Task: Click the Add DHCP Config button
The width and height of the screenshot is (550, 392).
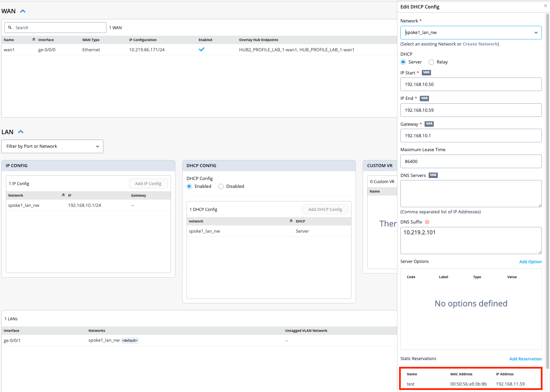Action: 325,210
